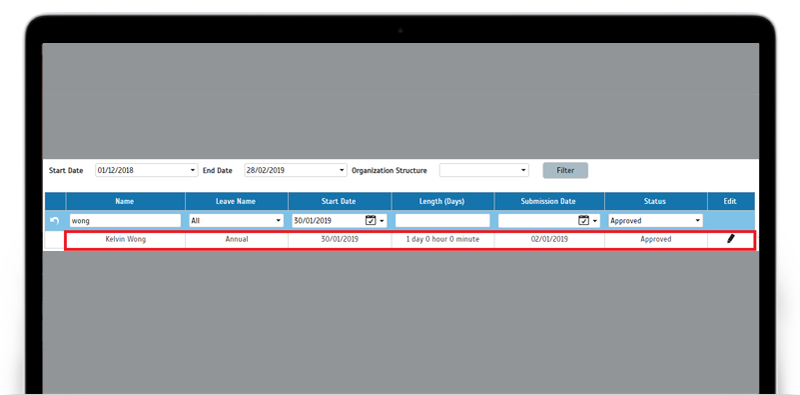Viewport: 800px width, 395px height.
Task: Sort by the Start Date column header
Action: (339, 201)
